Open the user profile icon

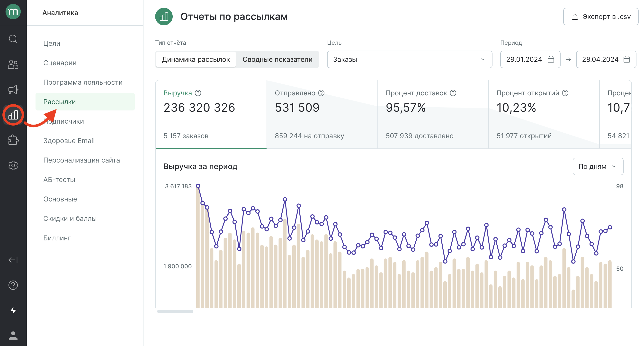click(13, 336)
